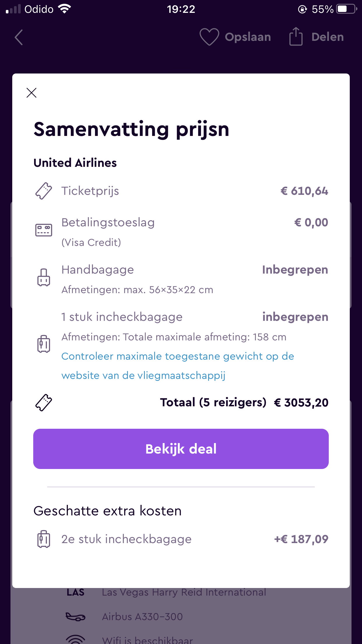Tap the Delen label

point(327,37)
